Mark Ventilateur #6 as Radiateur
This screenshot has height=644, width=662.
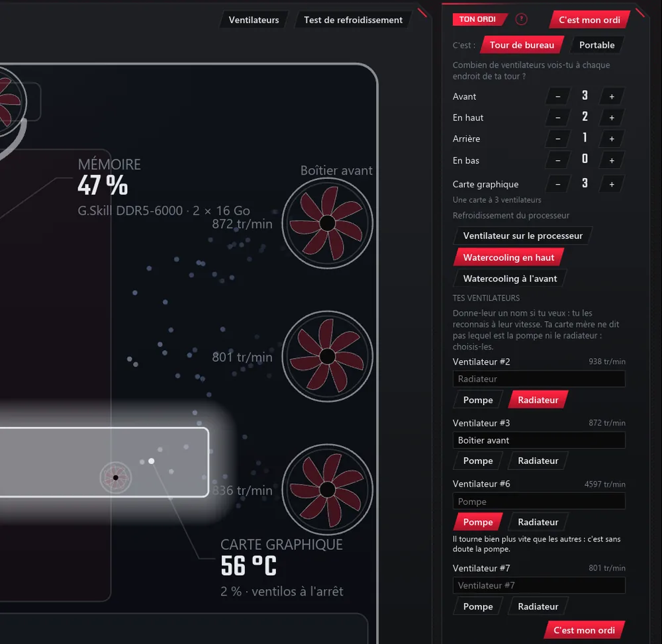click(x=538, y=522)
